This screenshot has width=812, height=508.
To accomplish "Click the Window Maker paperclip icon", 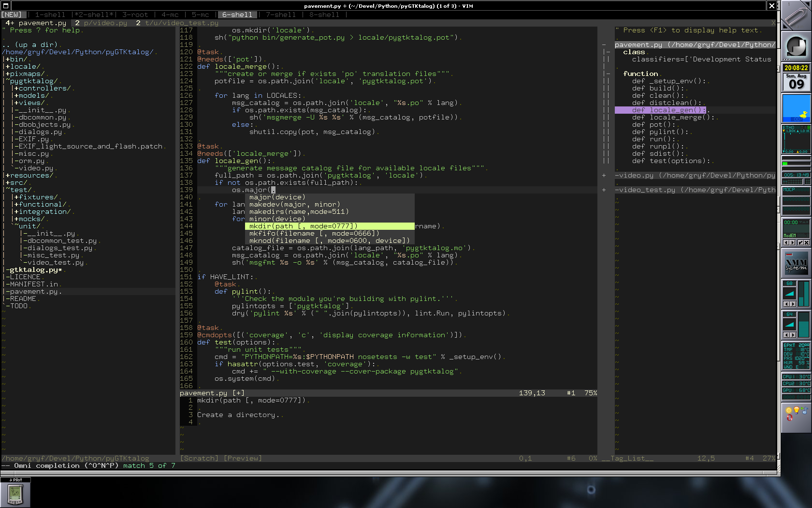I will pyautogui.click(x=796, y=15).
